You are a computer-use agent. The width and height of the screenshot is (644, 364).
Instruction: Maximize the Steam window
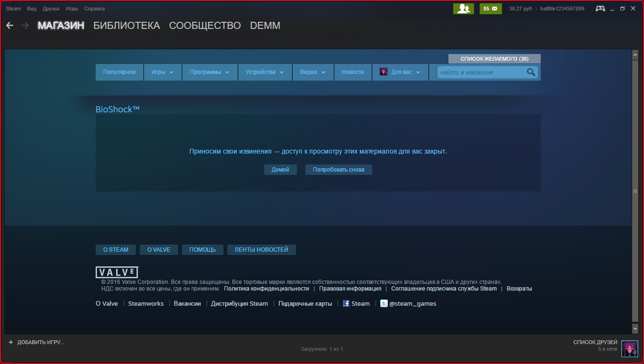[623, 9]
